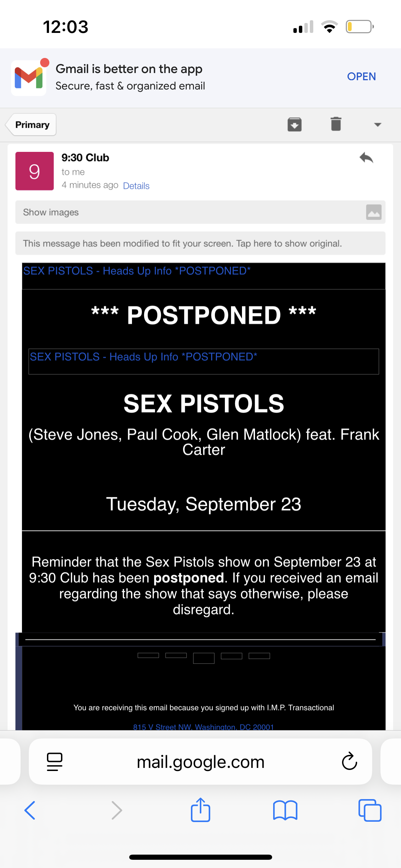Tap the image placeholder icon

tap(374, 212)
